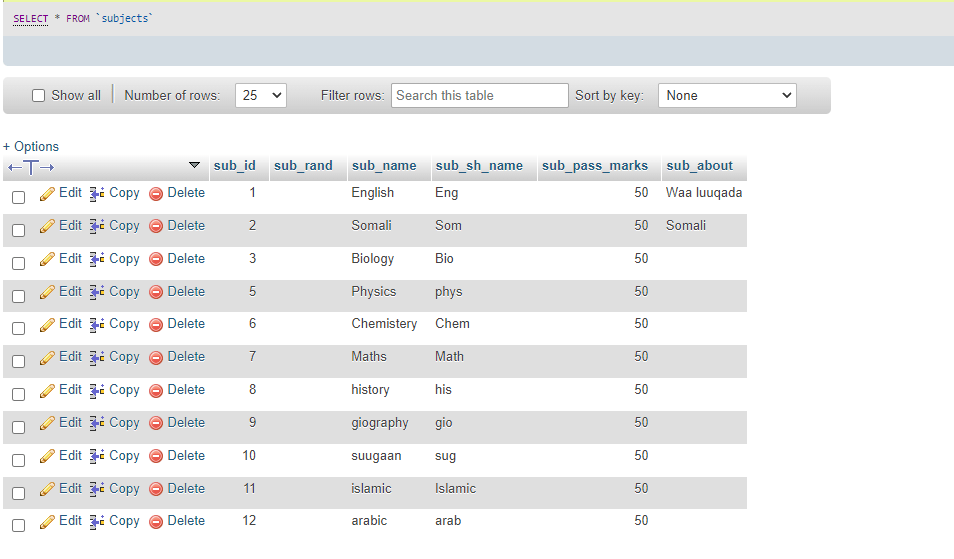
Task: Sort by the sub_about column header
Action: 699,165
